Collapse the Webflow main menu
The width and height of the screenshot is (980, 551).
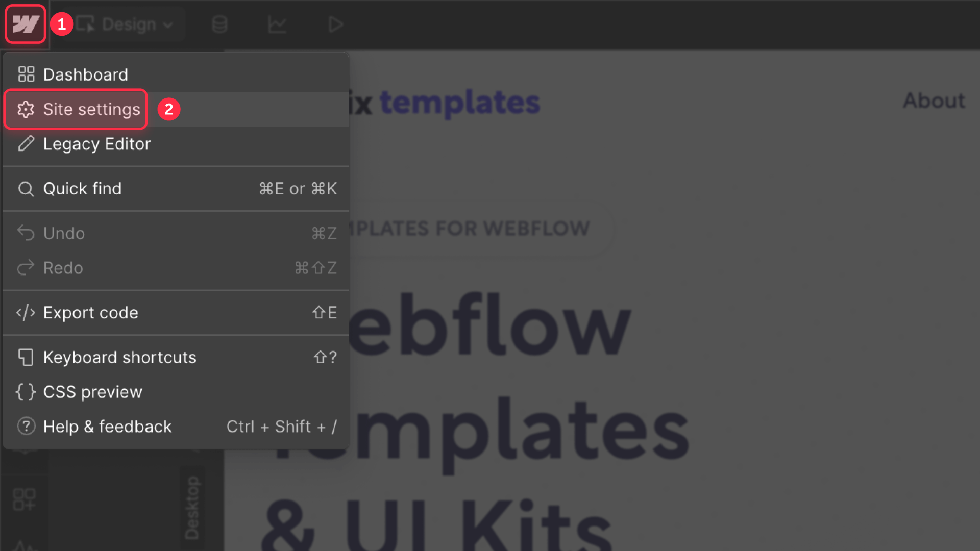(25, 24)
